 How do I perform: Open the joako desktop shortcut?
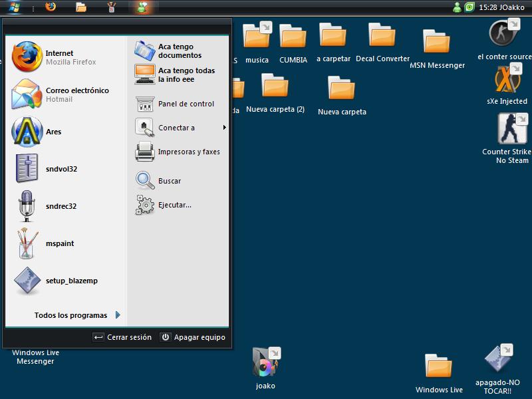tap(265, 363)
